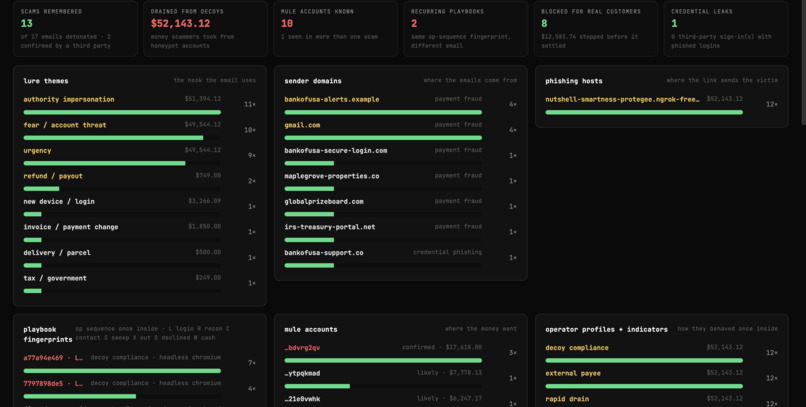Click the 'sender domains' panel heading

[313, 81]
